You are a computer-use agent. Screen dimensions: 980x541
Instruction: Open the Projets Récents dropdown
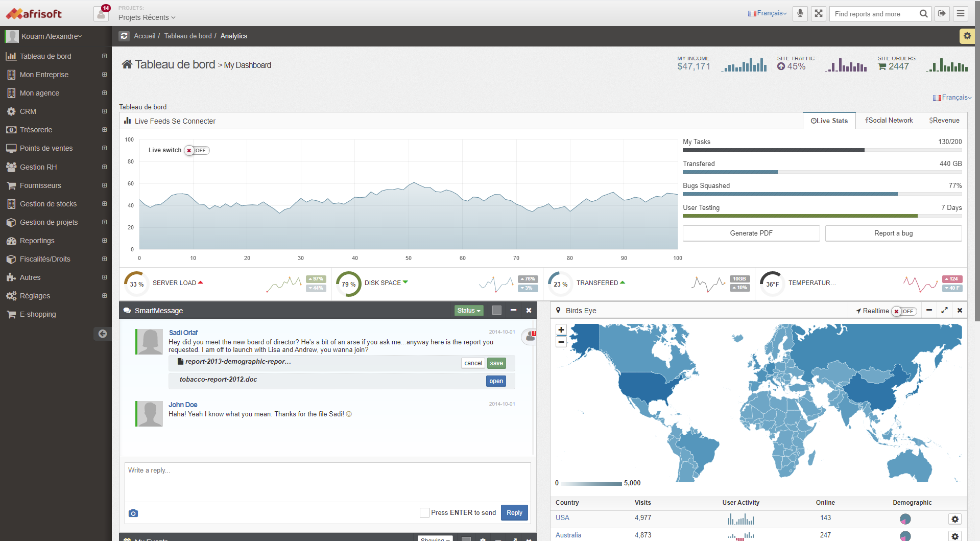point(147,17)
